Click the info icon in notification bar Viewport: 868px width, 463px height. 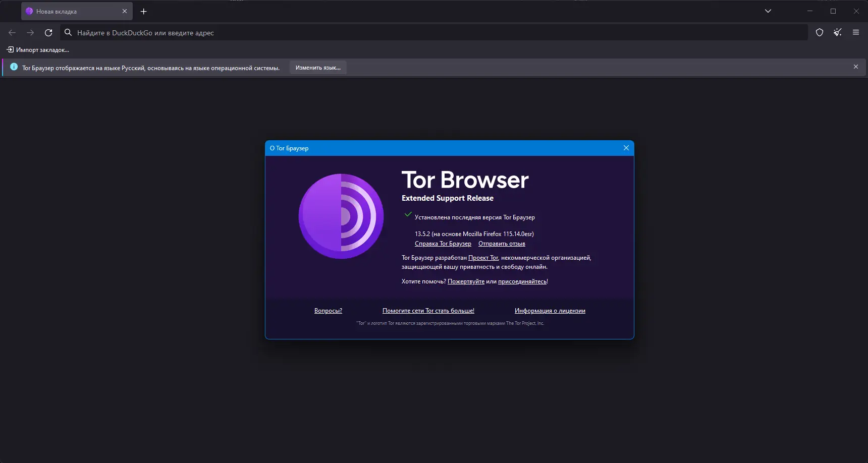coord(14,67)
